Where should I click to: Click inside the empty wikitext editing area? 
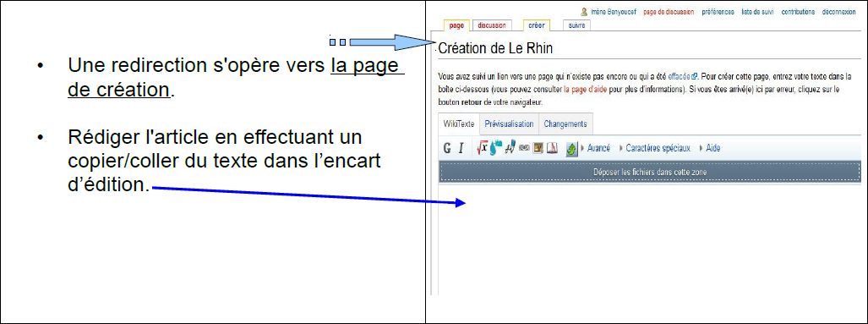point(649,239)
